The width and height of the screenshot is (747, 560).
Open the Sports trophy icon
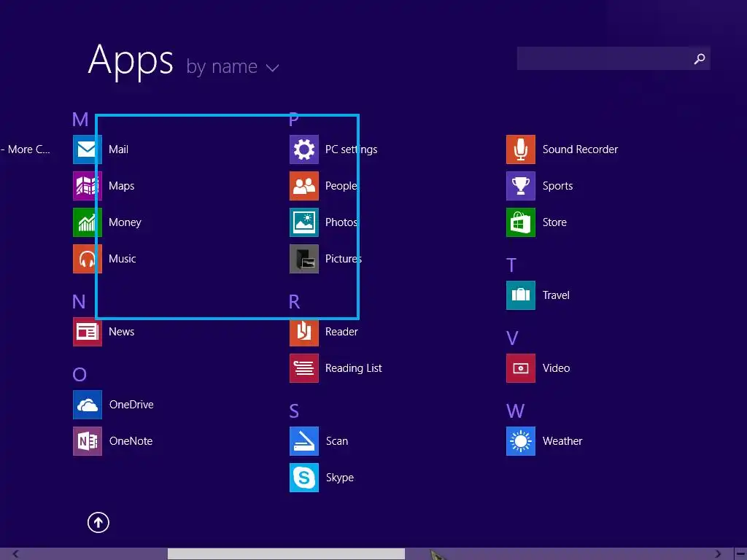521,186
